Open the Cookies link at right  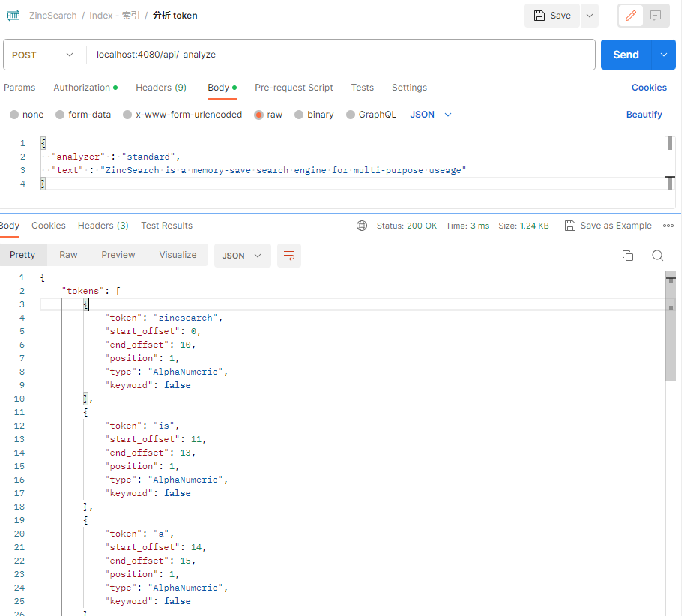(x=649, y=88)
